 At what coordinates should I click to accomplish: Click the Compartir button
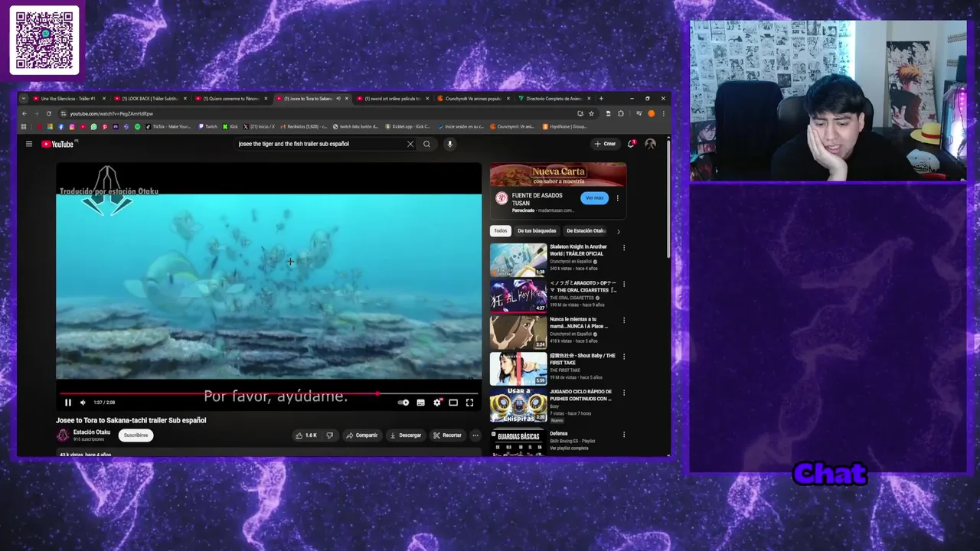pos(362,435)
